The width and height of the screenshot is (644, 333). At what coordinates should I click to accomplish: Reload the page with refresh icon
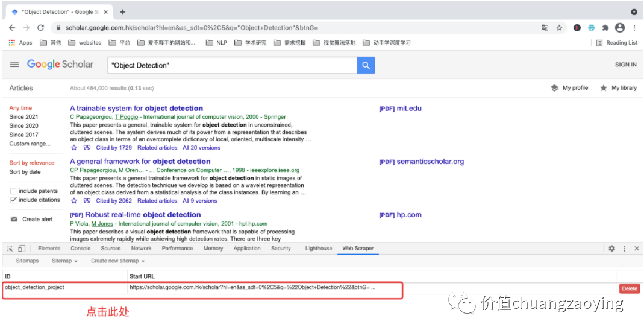[x=40, y=28]
